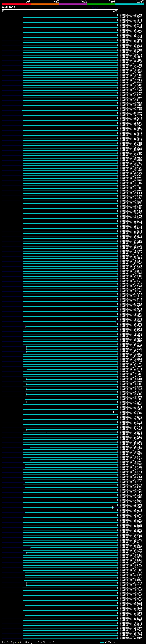146x644 pixels.
Task: Select label UniRef100_C6TAA6
Action: (x=131, y=32)
